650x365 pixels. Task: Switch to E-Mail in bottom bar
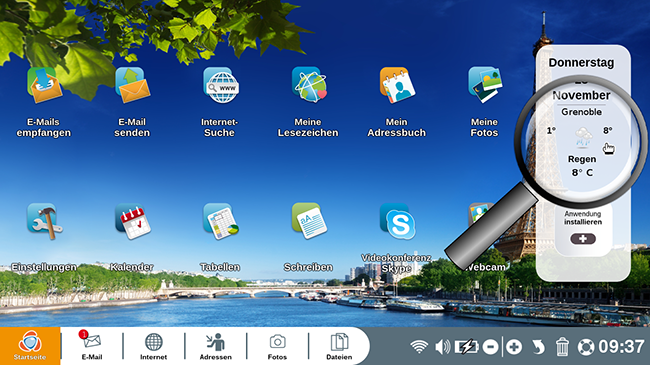click(x=92, y=346)
